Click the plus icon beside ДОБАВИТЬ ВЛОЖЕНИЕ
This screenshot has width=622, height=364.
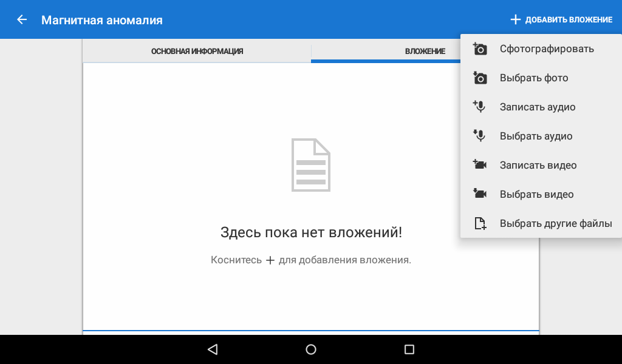(x=515, y=20)
